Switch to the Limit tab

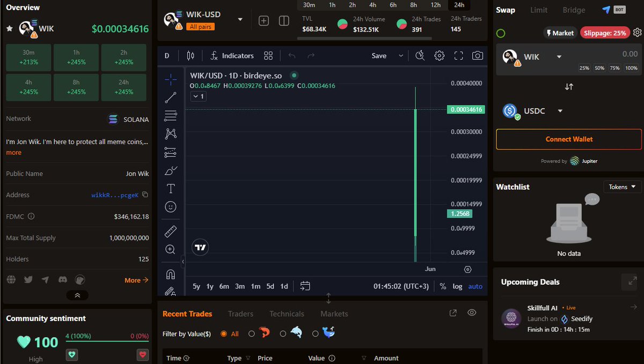pos(539,10)
